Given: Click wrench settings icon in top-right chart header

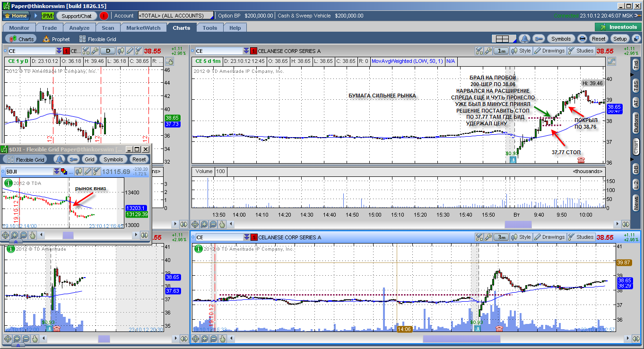Looking at the screenshot, I should pos(488,51).
